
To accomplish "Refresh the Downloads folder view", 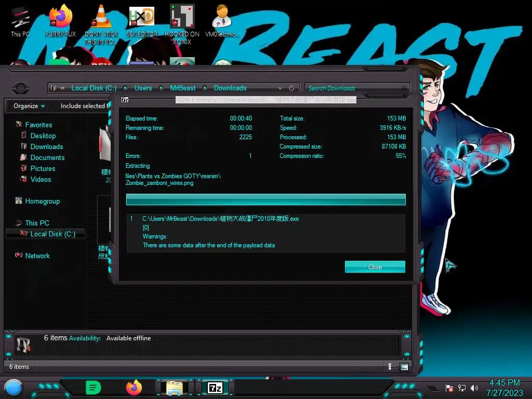I will 291,88.
